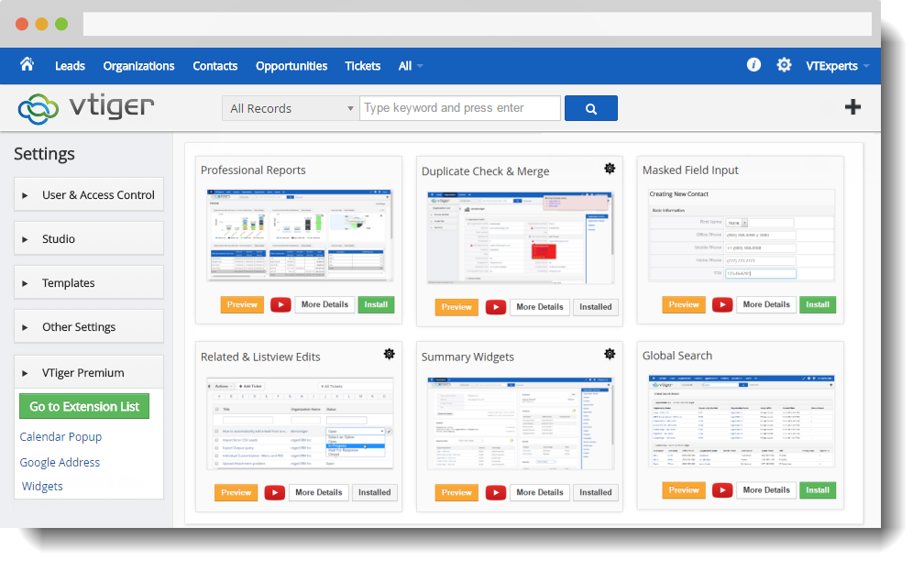Preview the Professional Reports extension
The height and width of the screenshot is (571, 924).
point(242,304)
